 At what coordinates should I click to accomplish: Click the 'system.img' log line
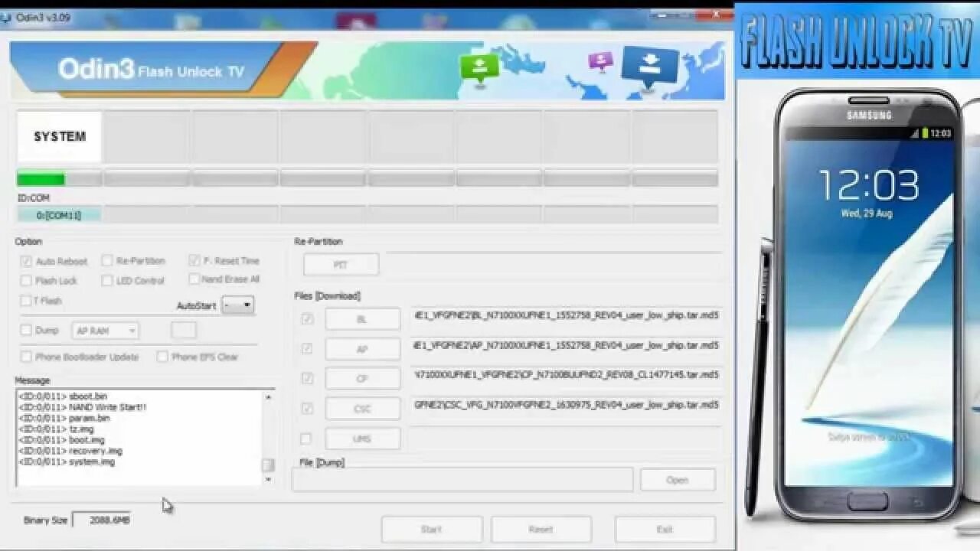pyautogui.click(x=67, y=462)
